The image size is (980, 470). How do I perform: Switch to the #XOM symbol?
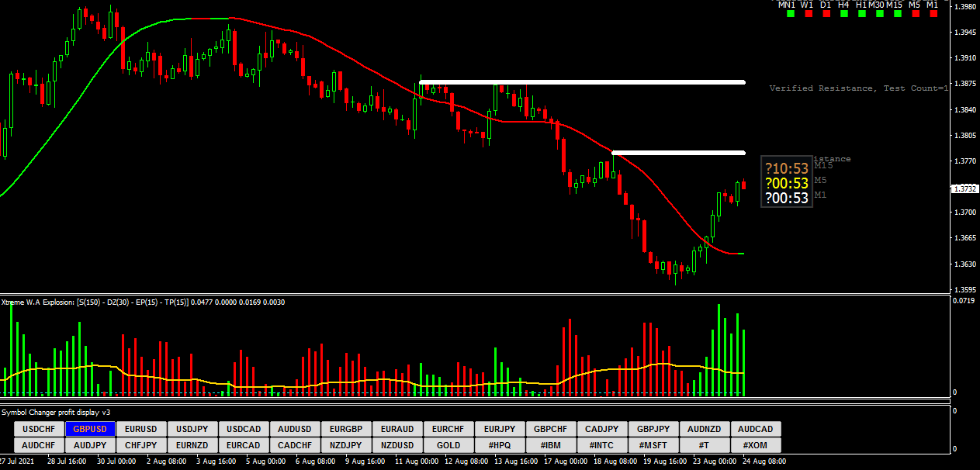coord(756,445)
